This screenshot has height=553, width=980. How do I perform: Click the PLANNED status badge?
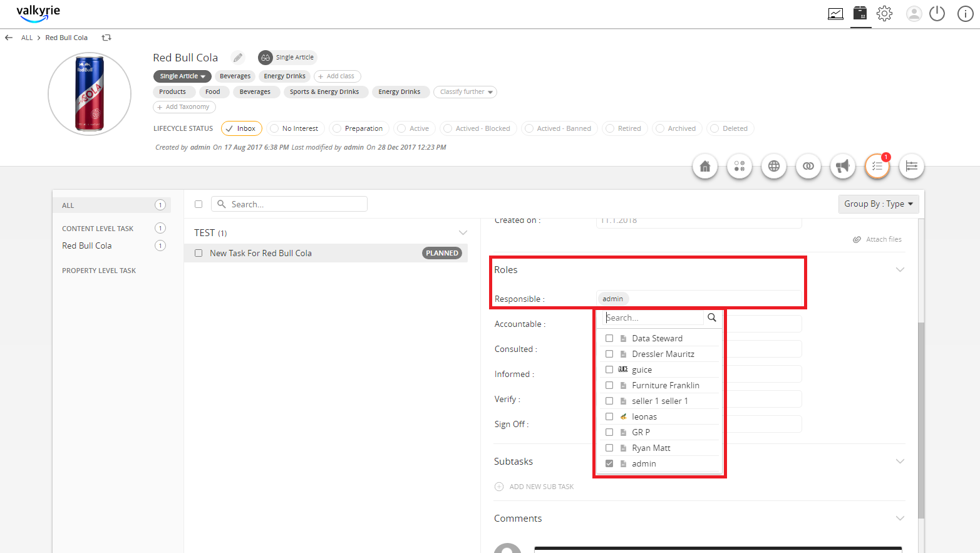pos(442,253)
